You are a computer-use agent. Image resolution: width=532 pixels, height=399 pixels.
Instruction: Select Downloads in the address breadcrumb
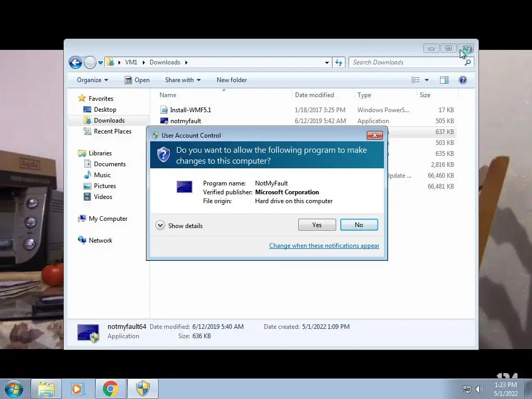[x=165, y=62]
